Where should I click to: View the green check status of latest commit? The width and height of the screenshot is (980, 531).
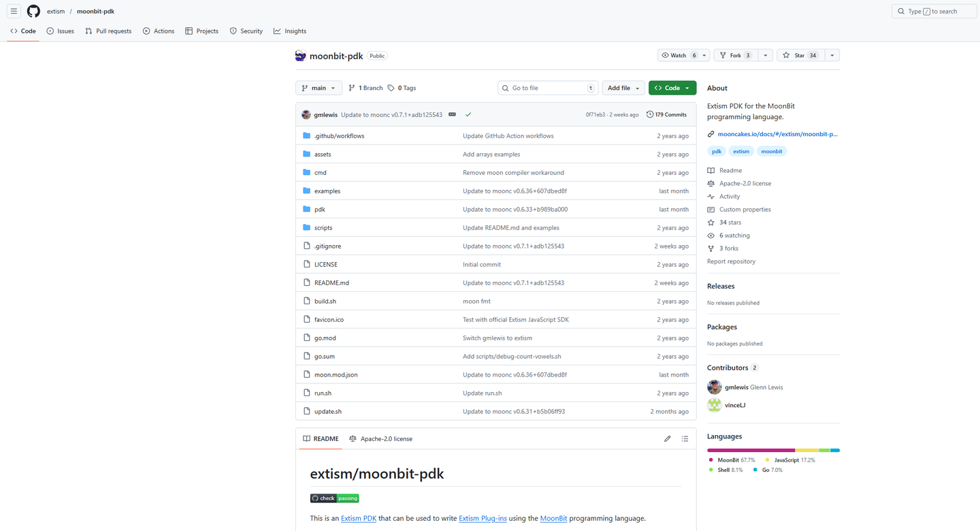click(468, 114)
